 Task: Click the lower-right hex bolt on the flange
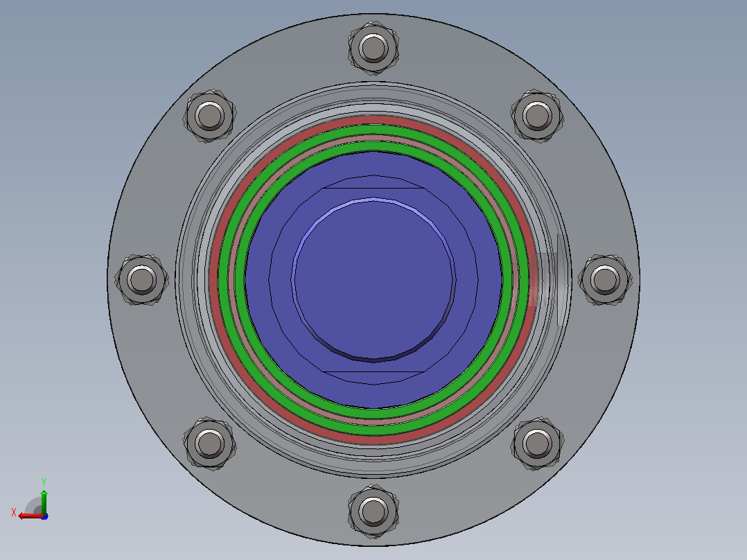tap(538, 444)
